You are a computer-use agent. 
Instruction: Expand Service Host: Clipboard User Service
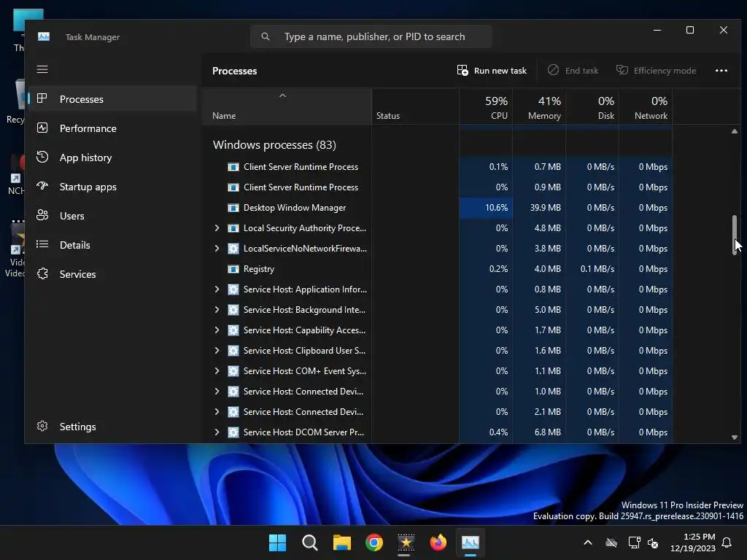tap(217, 351)
